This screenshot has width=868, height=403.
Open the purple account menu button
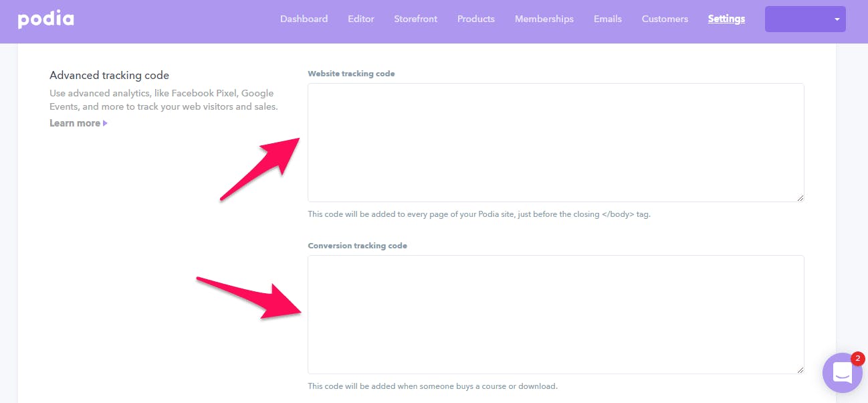click(805, 19)
